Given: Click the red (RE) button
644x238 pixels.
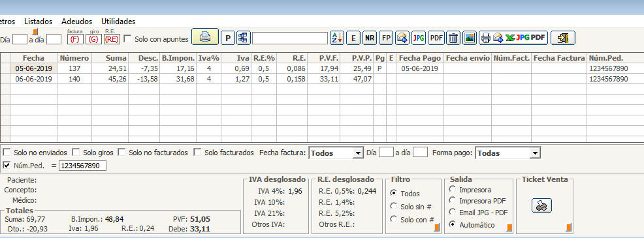Looking at the screenshot, I should click(x=112, y=39).
